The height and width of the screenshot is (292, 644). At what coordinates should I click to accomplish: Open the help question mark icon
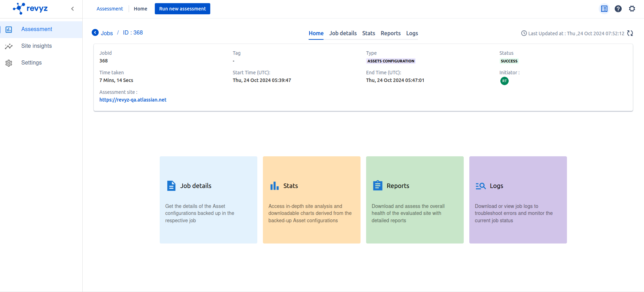coord(618,9)
